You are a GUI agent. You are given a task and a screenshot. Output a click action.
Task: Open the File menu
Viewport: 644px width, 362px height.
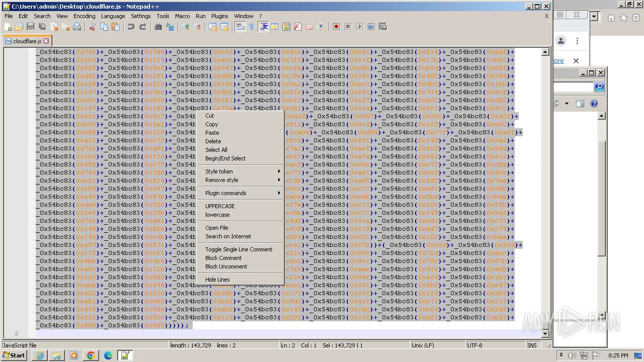[9, 16]
